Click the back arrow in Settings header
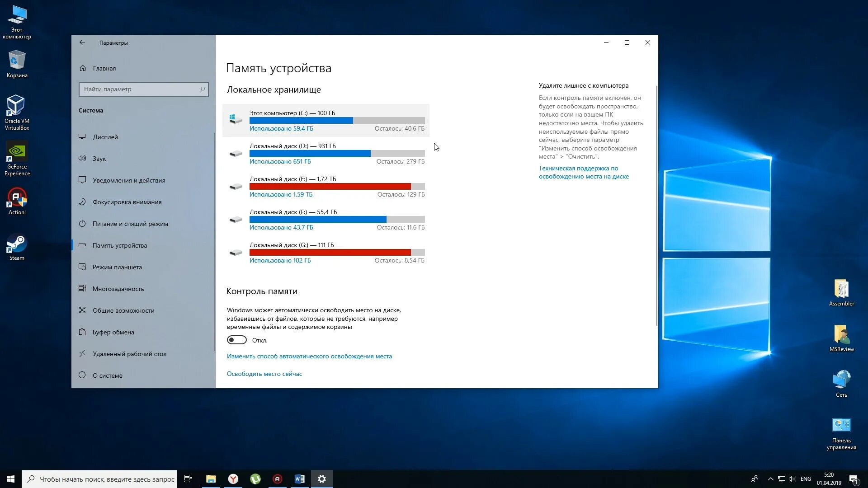This screenshot has height=488, width=868. (x=82, y=42)
